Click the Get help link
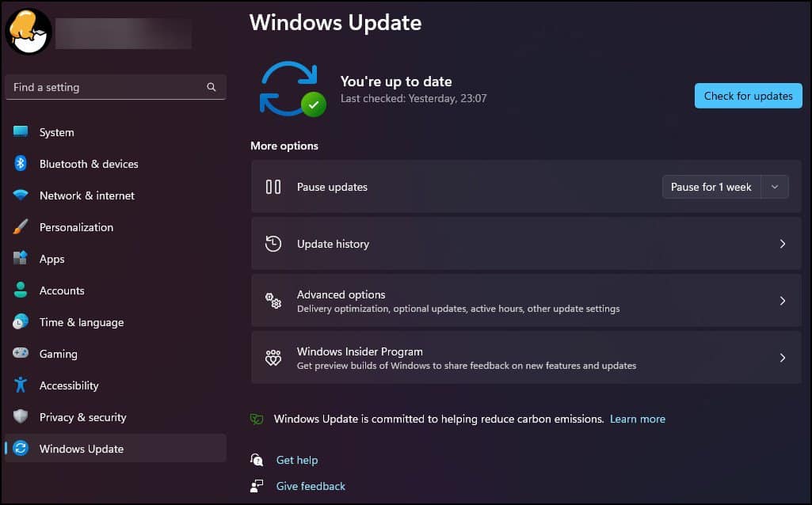 (x=297, y=460)
